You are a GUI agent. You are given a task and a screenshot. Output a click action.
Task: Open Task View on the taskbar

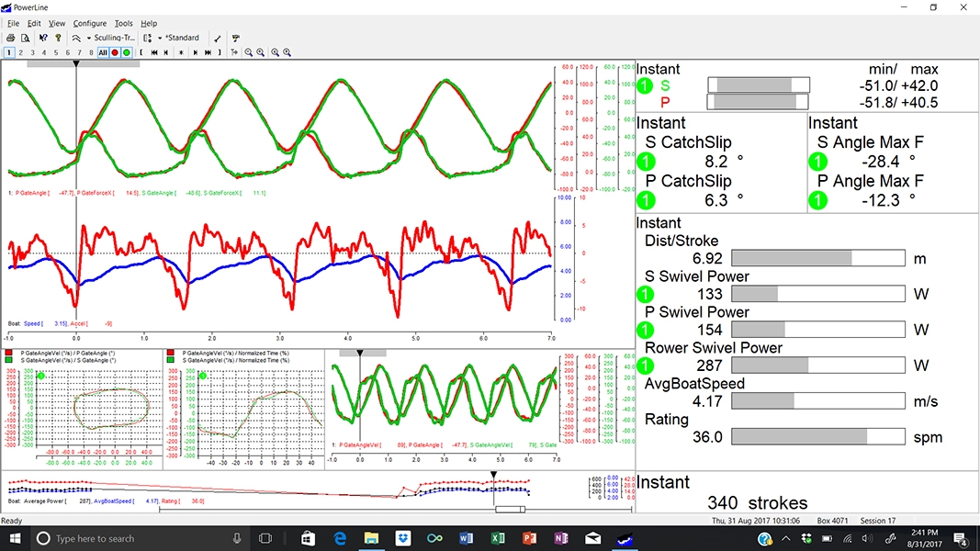tap(265, 538)
